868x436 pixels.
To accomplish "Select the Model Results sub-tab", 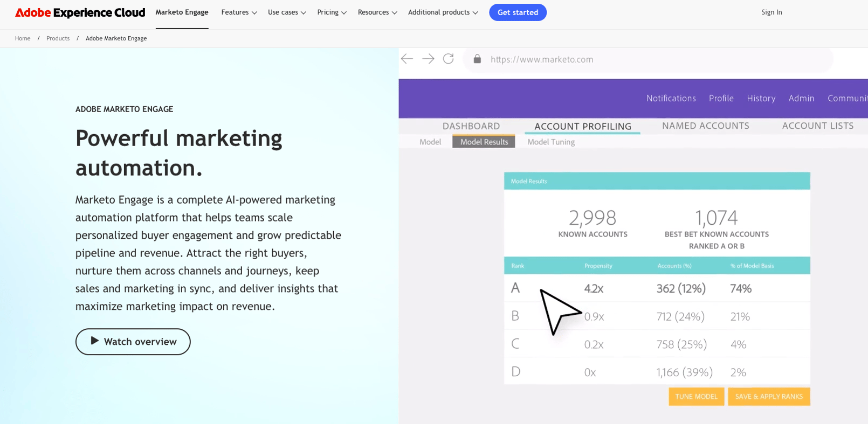I will pyautogui.click(x=484, y=142).
